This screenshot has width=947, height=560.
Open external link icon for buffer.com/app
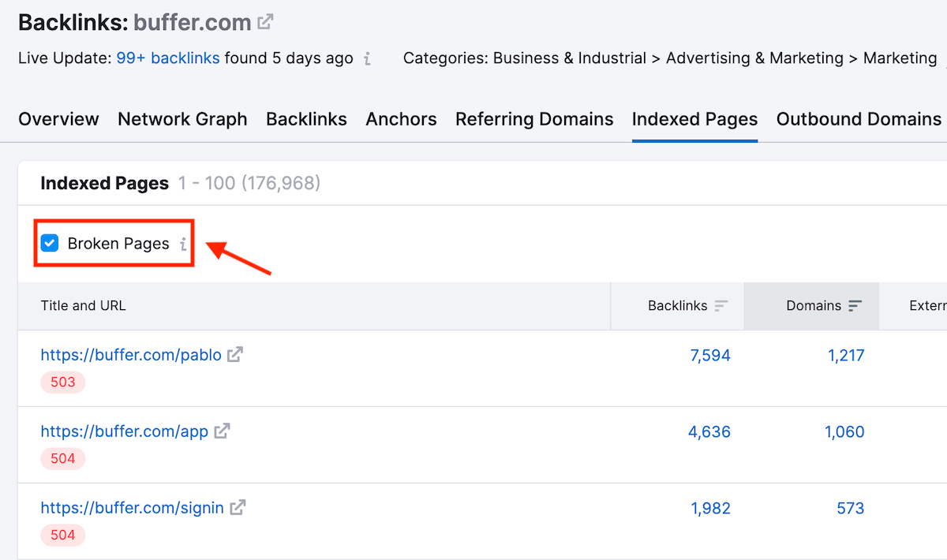(x=223, y=431)
